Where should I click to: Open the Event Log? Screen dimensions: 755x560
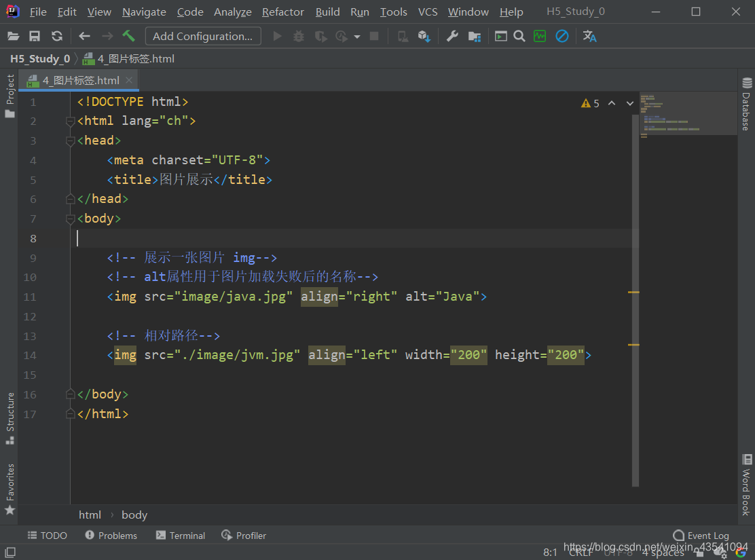(701, 536)
